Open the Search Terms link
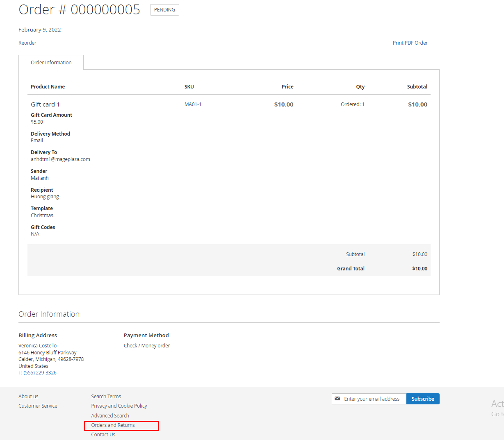This screenshot has width=504, height=440. click(x=106, y=396)
